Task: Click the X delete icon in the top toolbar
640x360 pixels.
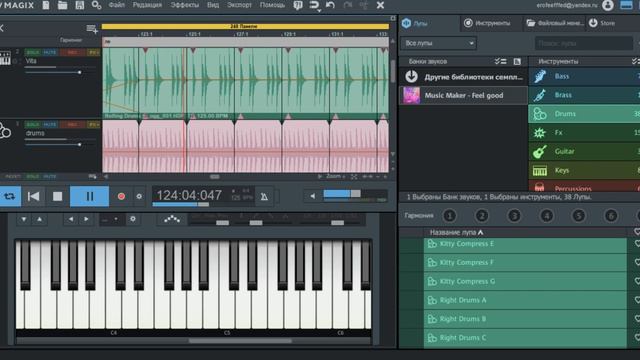Action: (380, 5)
